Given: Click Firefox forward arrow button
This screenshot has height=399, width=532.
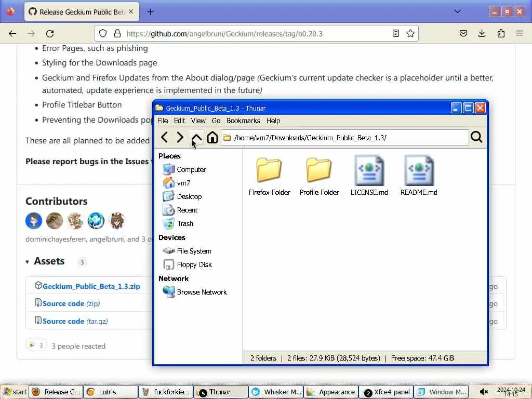Looking at the screenshot, I should click(31, 33).
